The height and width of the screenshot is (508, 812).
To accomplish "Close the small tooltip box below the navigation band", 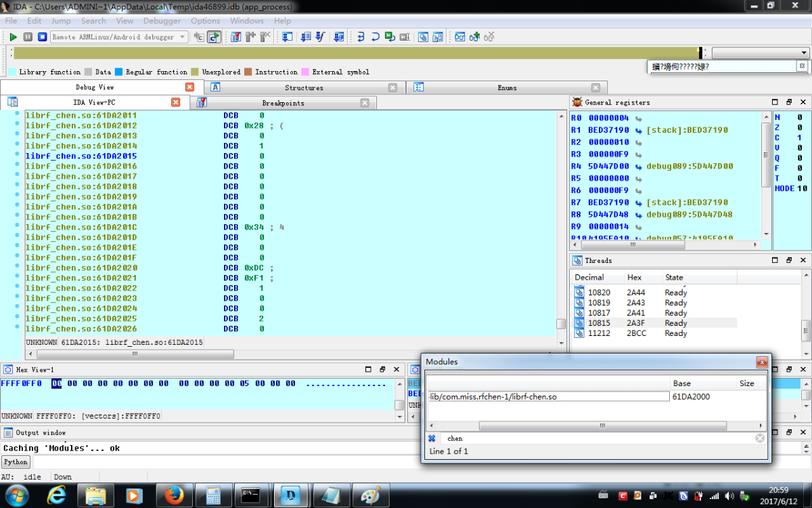I will coord(801,66).
